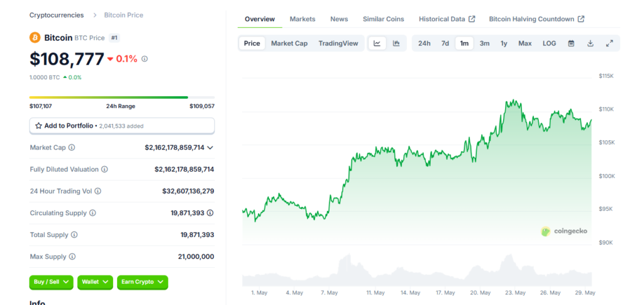Set chart range to 7d
The height and width of the screenshot is (305, 644).
click(445, 43)
